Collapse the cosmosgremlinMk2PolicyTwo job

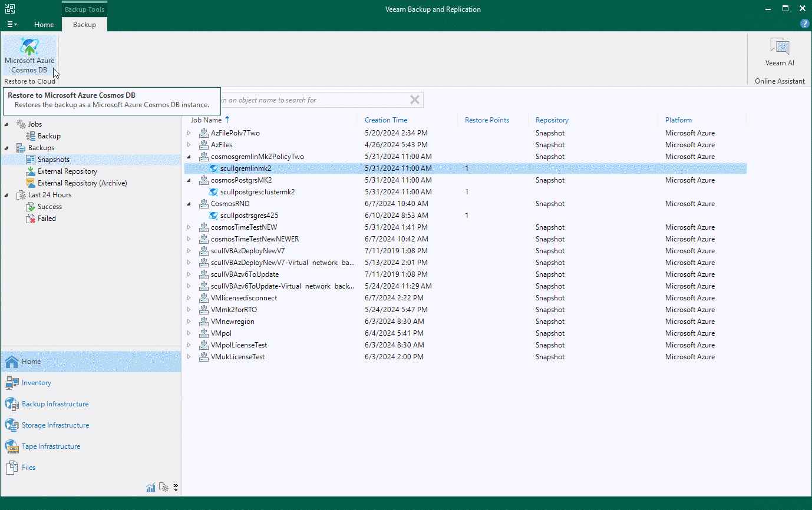(x=189, y=157)
